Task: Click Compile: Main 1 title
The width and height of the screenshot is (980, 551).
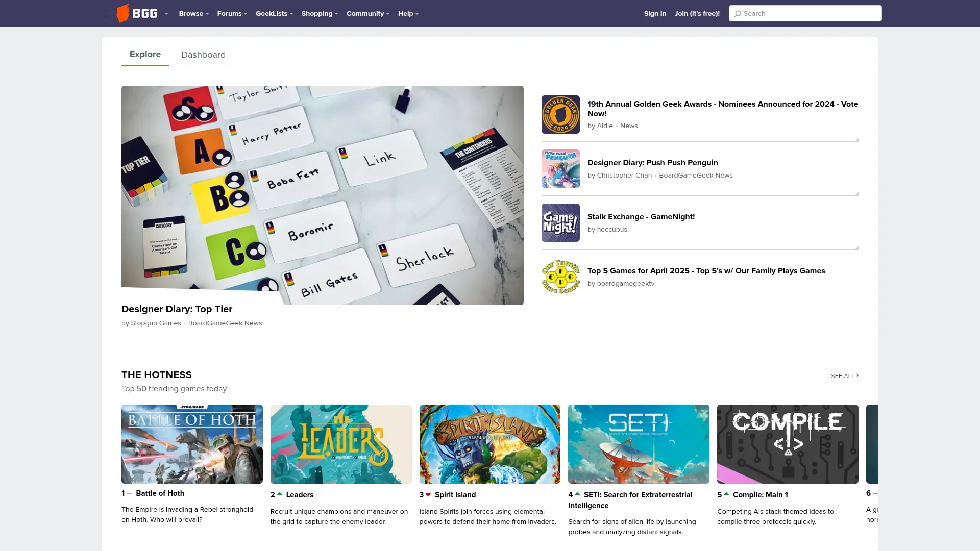Action: click(x=761, y=495)
